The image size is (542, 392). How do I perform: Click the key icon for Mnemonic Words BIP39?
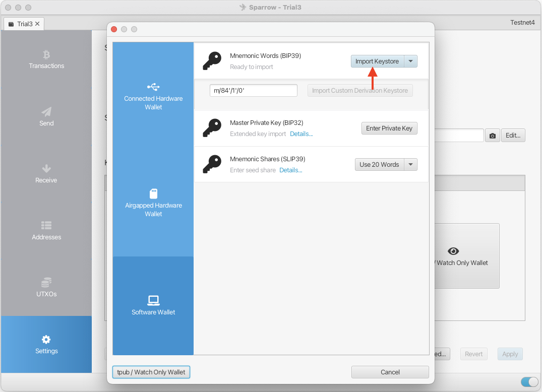pos(212,61)
